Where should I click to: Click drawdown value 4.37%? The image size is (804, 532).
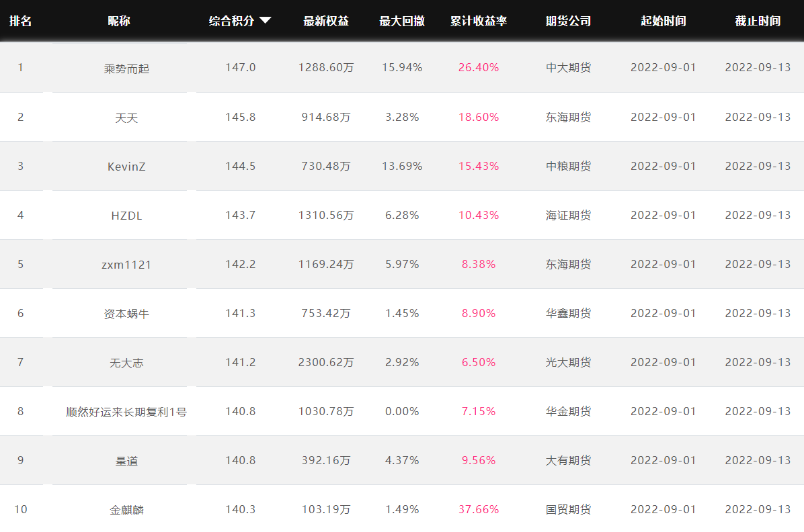pyautogui.click(x=402, y=460)
